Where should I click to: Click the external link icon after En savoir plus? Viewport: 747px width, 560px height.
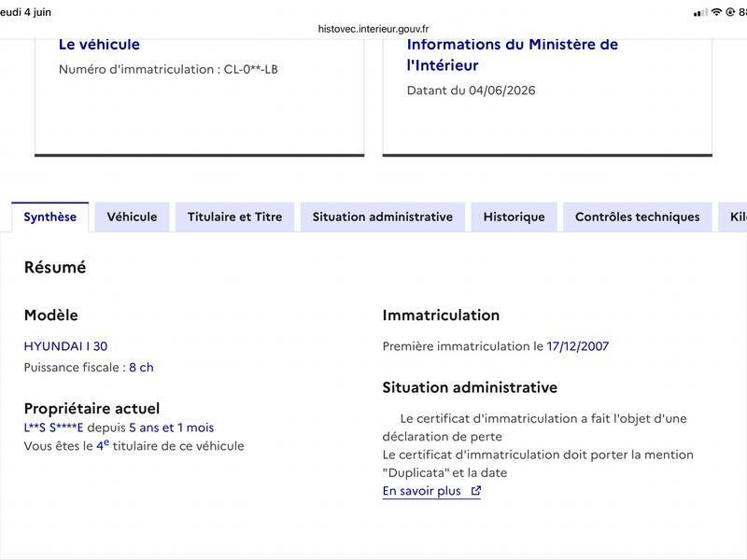pyautogui.click(x=476, y=491)
